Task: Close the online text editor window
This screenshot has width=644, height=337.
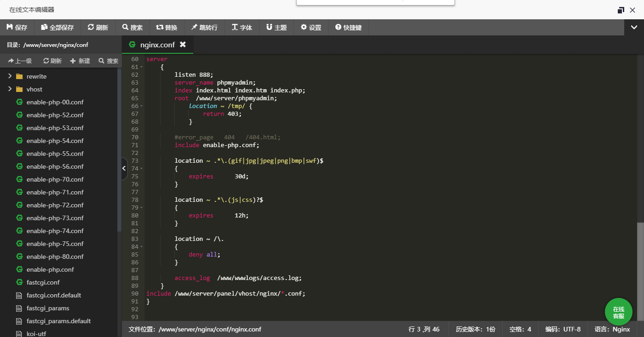Action: [633, 10]
